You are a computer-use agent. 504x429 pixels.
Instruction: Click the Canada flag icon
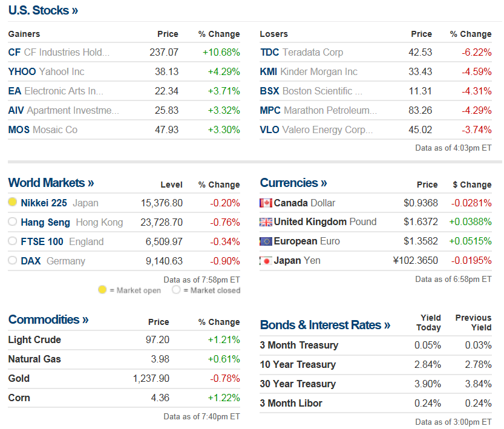(x=266, y=203)
